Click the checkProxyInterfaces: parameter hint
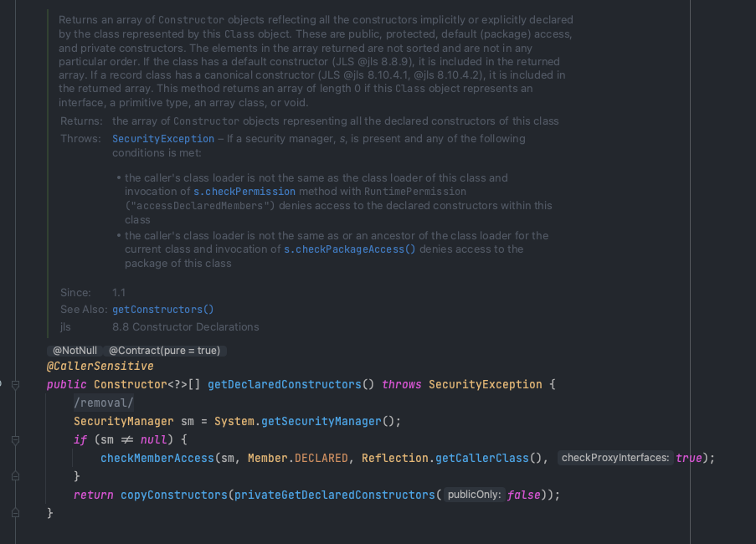 pyautogui.click(x=615, y=458)
